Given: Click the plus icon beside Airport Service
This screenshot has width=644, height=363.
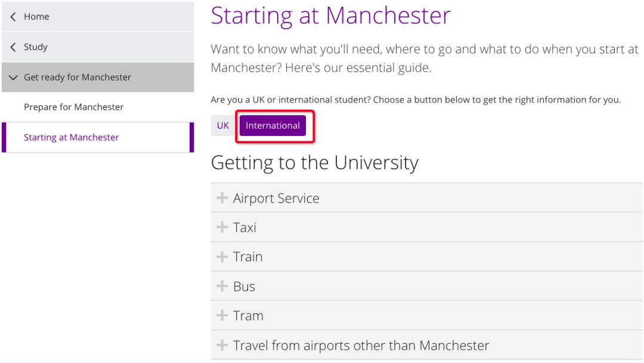Looking at the screenshot, I should pyautogui.click(x=222, y=198).
